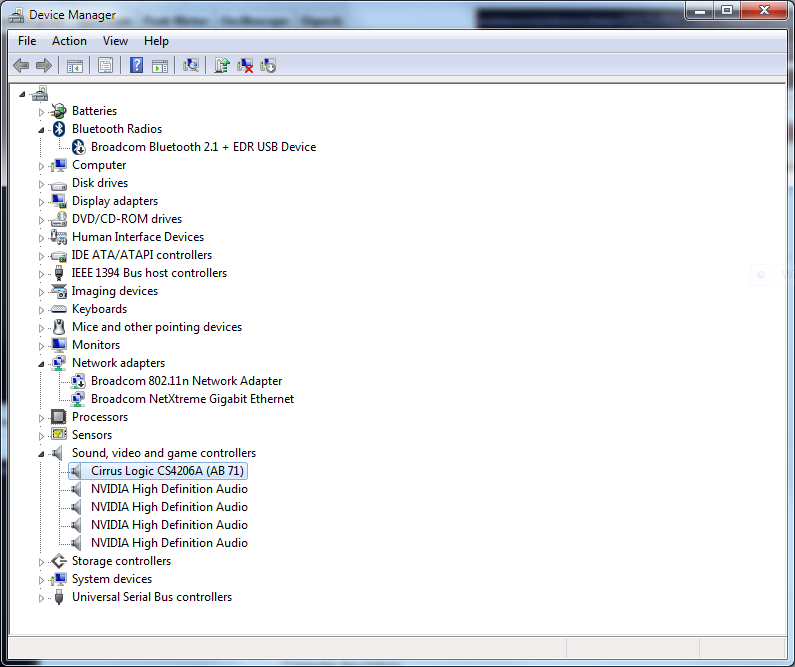
Task: Click the Show/Hide Console Tree toolbar icon
Action: click(74, 65)
